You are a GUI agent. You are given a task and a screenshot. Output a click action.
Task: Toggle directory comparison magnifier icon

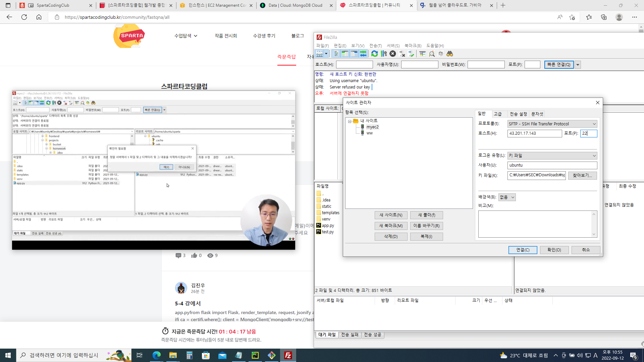[x=432, y=54]
